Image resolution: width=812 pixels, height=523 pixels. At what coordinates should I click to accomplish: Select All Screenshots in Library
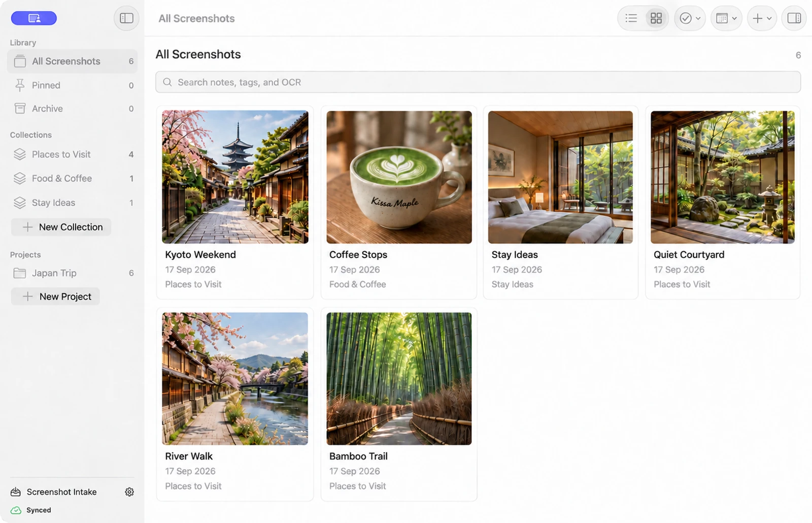click(73, 61)
